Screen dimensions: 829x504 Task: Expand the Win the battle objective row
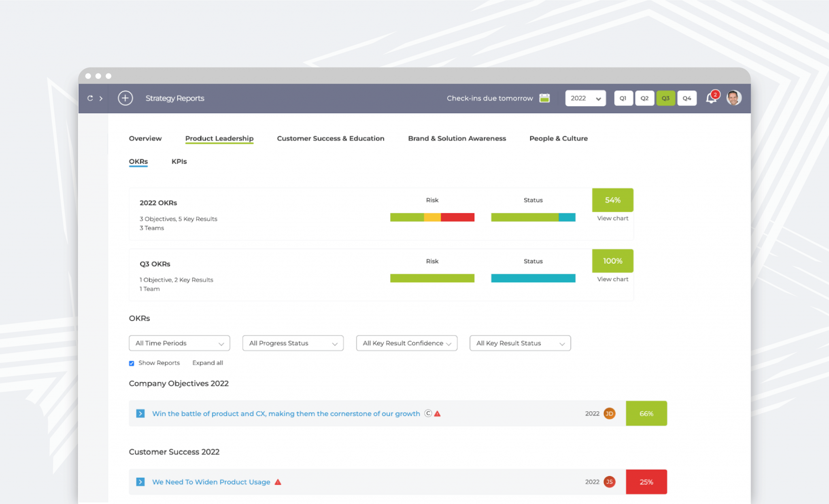pyautogui.click(x=140, y=413)
